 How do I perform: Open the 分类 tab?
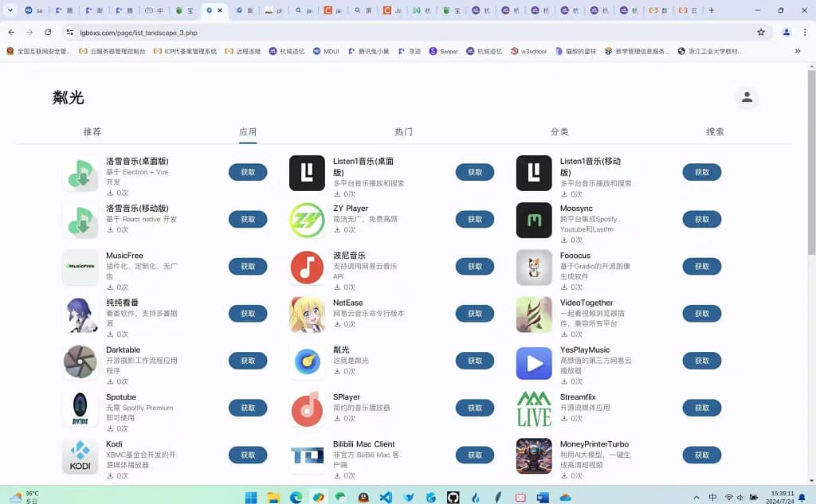(x=559, y=132)
